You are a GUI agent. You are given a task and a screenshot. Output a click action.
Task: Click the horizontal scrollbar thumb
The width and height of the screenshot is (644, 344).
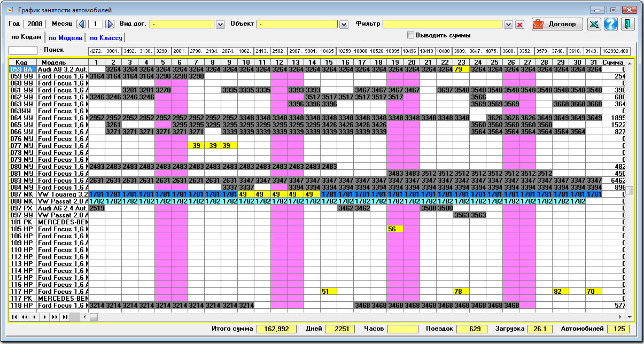(x=94, y=317)
